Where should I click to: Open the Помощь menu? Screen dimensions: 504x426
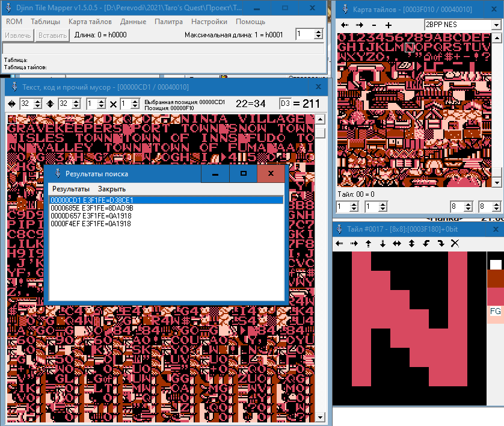250,22
